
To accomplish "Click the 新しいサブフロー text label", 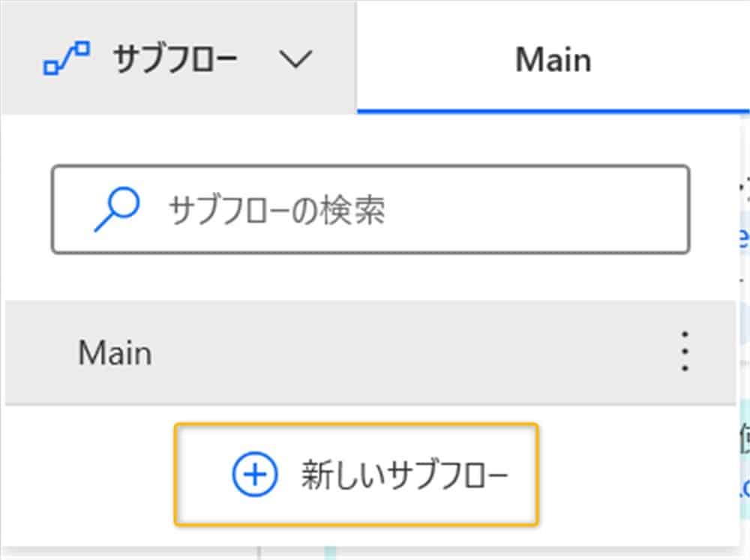I will (405, 475).
